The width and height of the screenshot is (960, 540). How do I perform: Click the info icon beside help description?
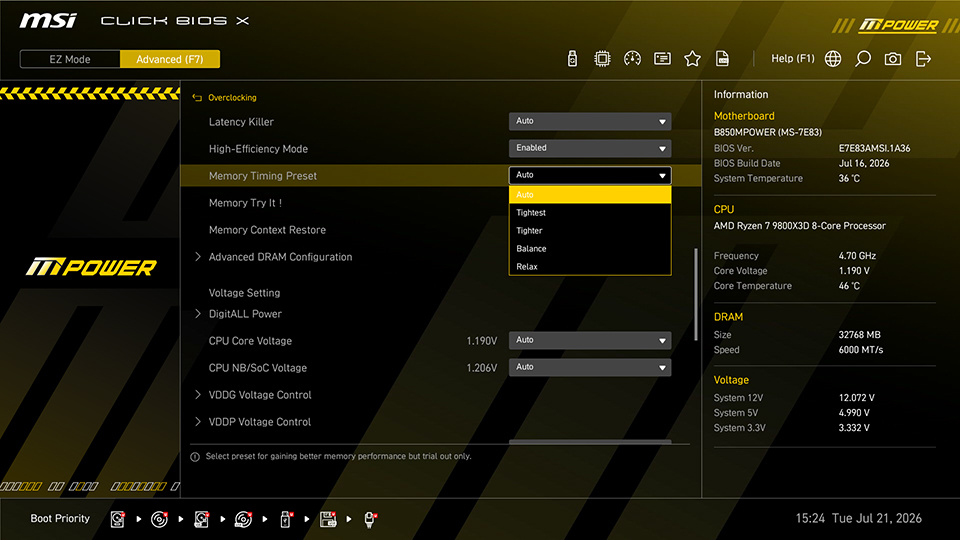[195, 457]
